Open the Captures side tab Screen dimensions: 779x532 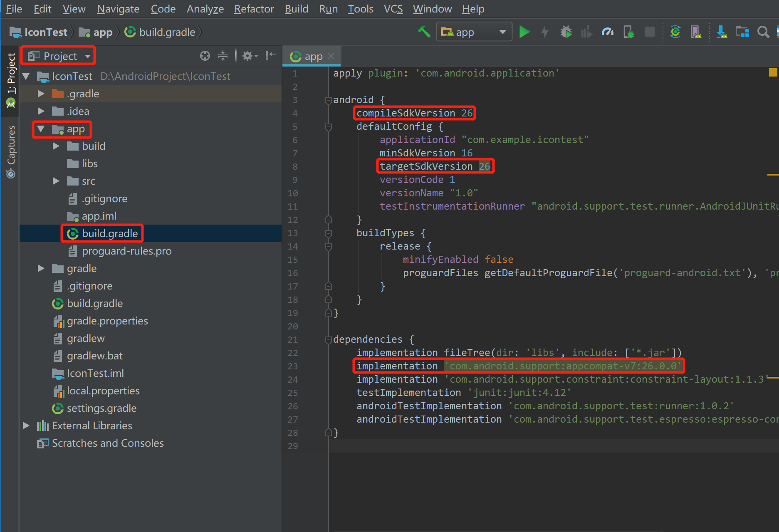click(10, 151)
